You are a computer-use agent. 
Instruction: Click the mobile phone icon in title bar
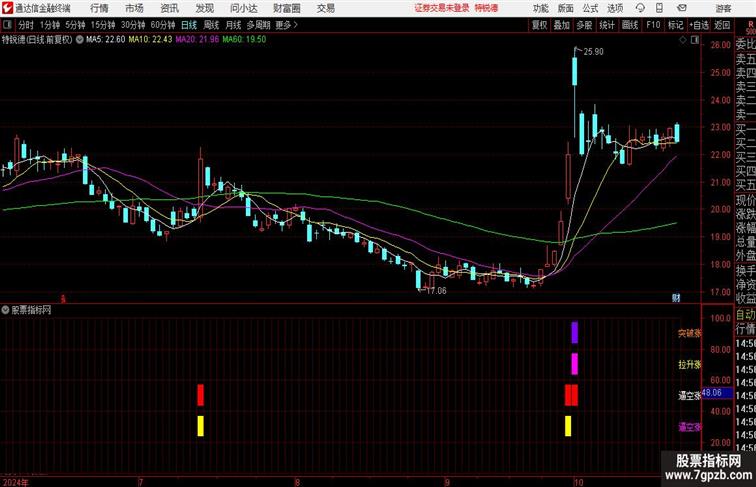tap(660, 8)
